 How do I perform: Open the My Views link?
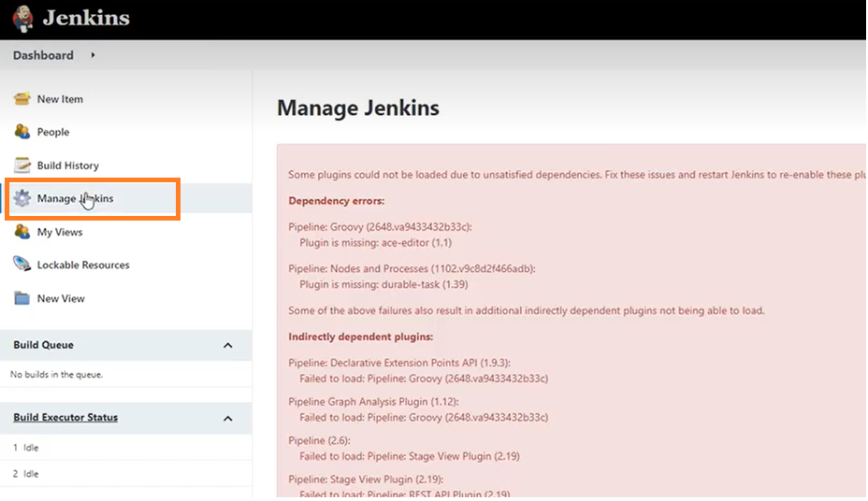point(60,232)
